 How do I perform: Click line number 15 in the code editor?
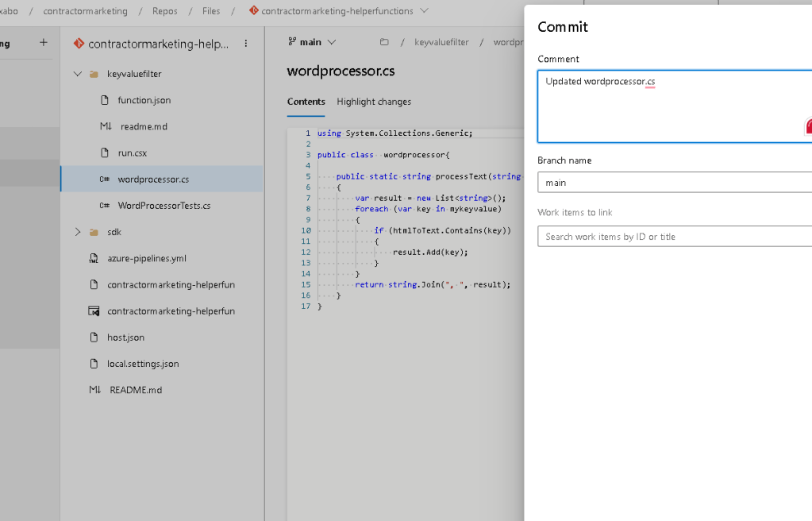pos(306,284)
